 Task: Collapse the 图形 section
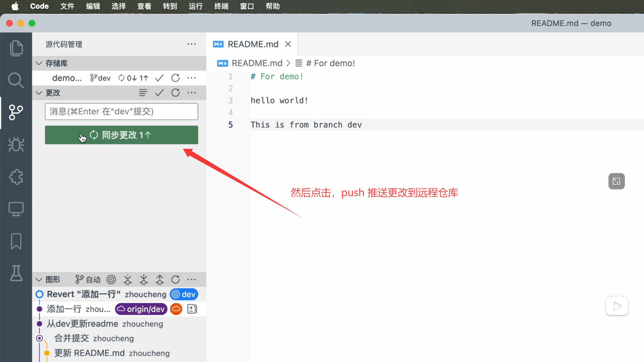(39, 280)
